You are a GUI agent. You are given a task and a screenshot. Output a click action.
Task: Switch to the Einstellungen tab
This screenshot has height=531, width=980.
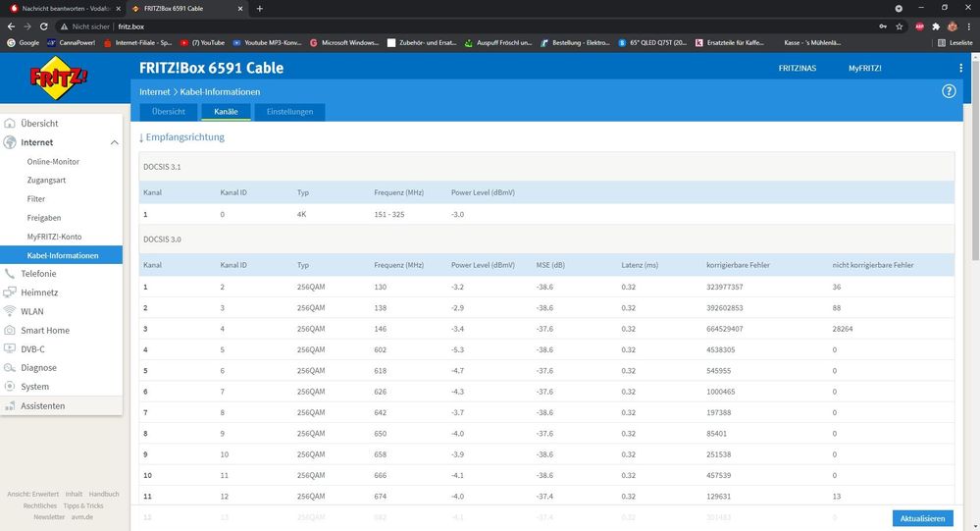pyautogui.click(x=289, y=112)
